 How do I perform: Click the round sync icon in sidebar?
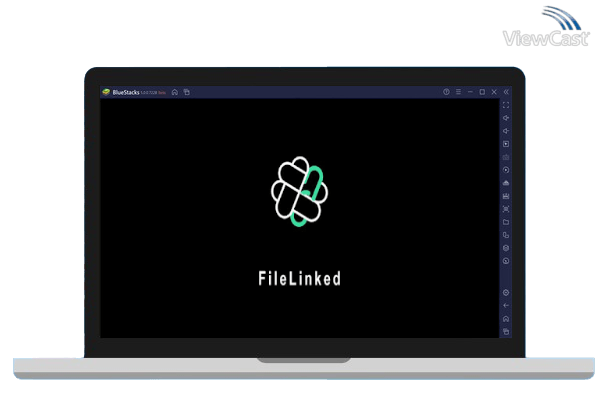[x=506, y=261]
